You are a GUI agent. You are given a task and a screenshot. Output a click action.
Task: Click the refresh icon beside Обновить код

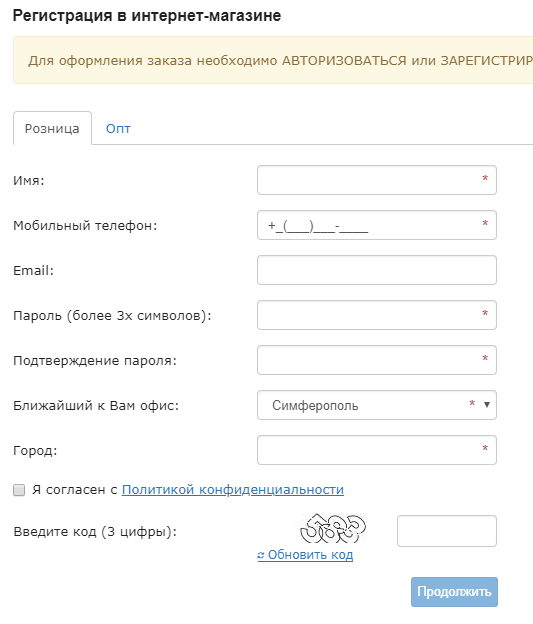(x=261, y=556)
